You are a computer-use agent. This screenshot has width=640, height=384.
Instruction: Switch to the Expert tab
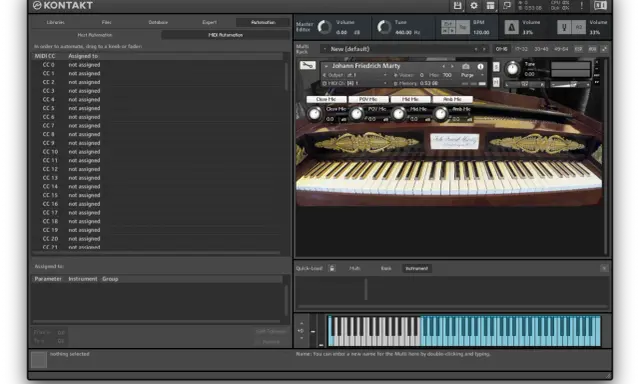pos(209,22)
